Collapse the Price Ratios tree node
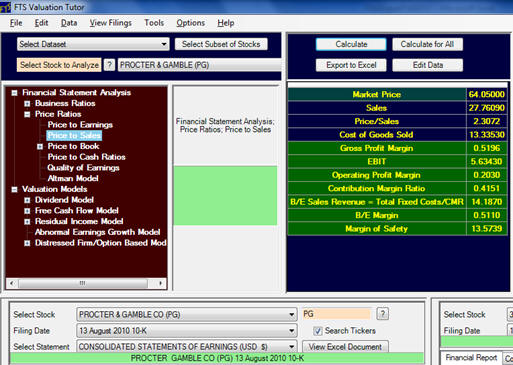The width and height of the screenshot is (513, 365). [27, 114]
